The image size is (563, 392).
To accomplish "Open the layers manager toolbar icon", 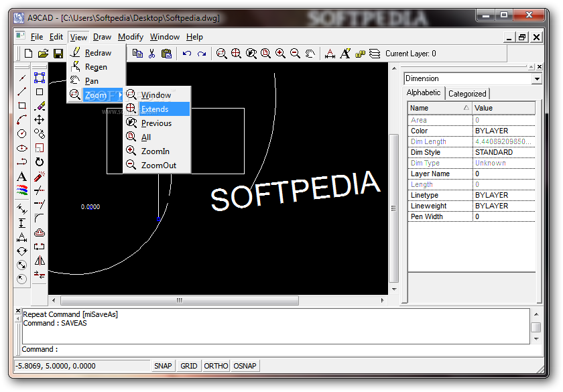I will coord(375,54).
